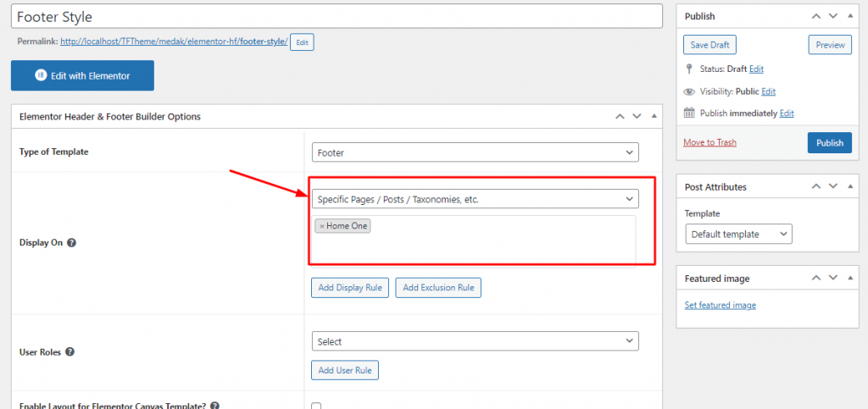
Task: Click the help icon next to User Roles
Action: 70,352
